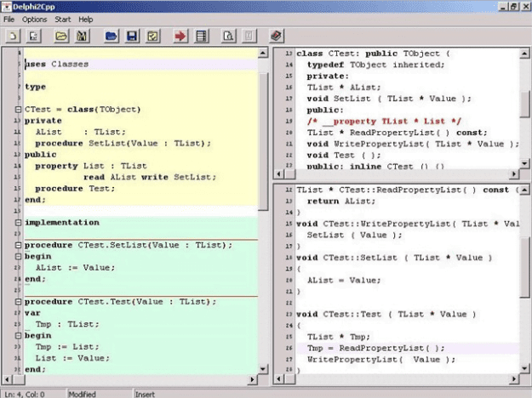Click the list/table lines toolbar icon

pyautogui.click(x=201, y=36)
